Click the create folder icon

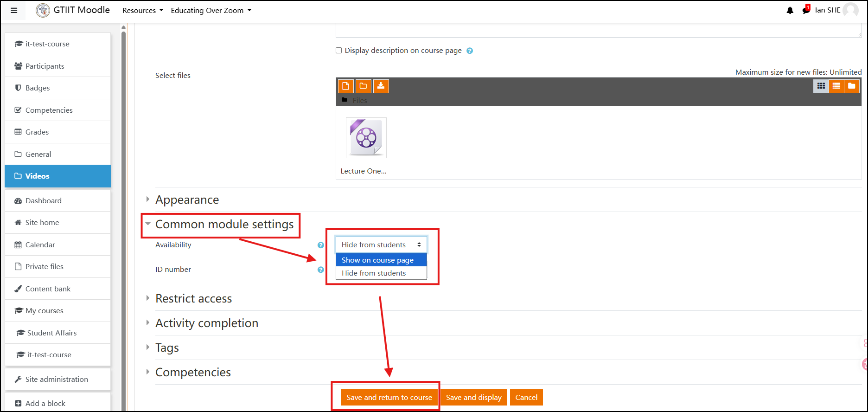363,86
